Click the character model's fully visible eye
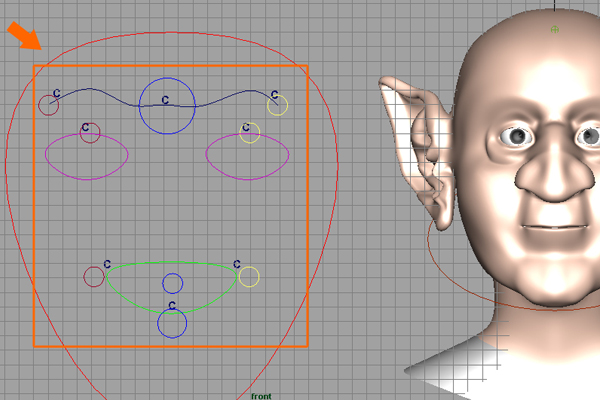Viewport: 600px width, 400px height. [517, 136]
